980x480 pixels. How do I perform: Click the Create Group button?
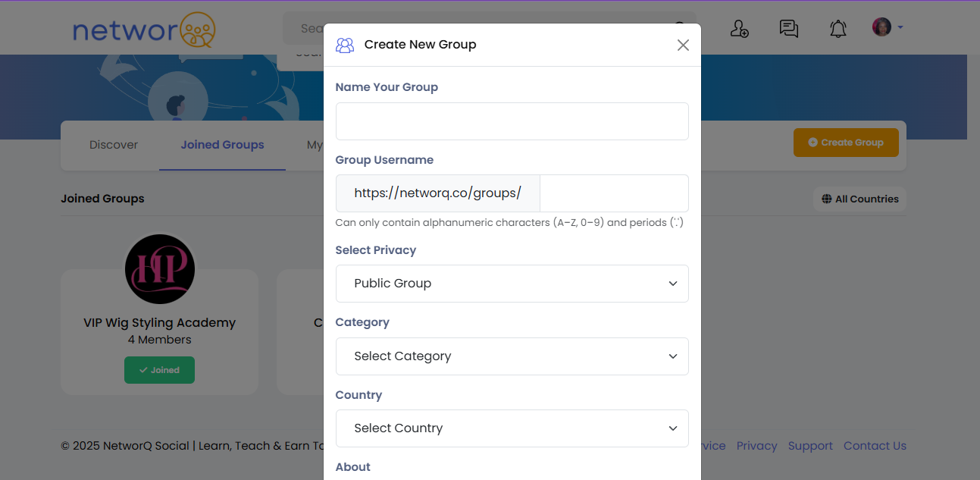tap(846, 143)
